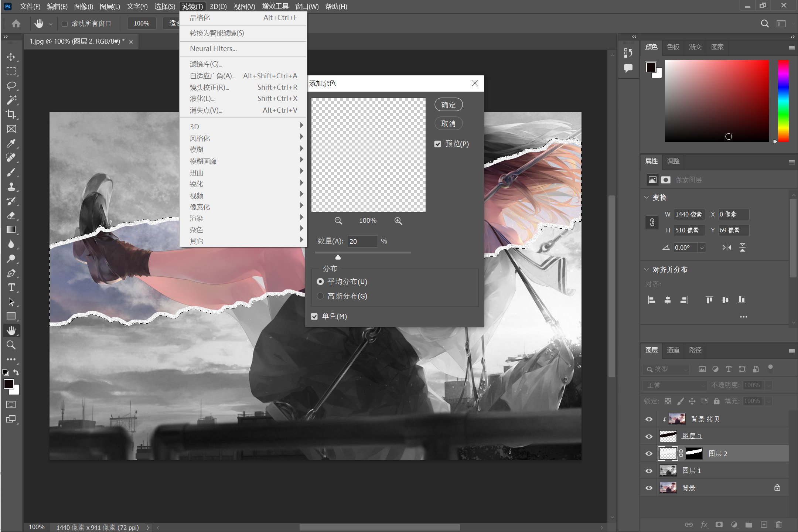Click the 确定 OK button
The height and width of the screenshot is (532, 798).
(x=449, y=105)
